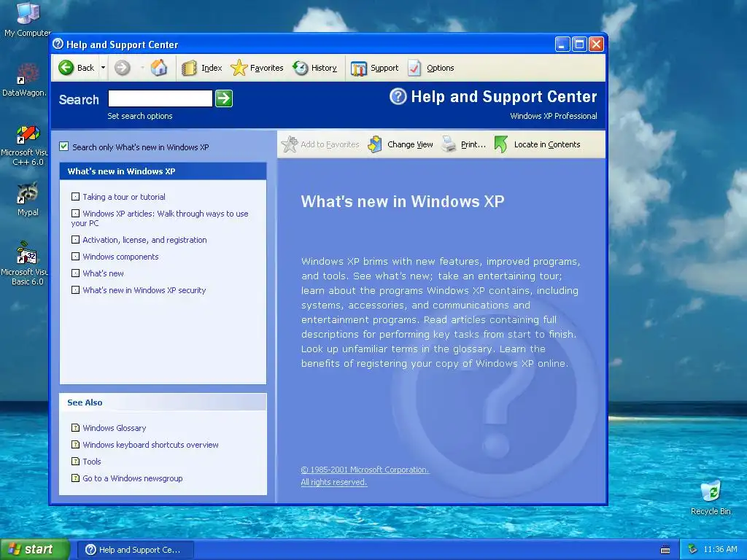
Task: Click the Windows Glossary page icon
Action: coord(75,427)
